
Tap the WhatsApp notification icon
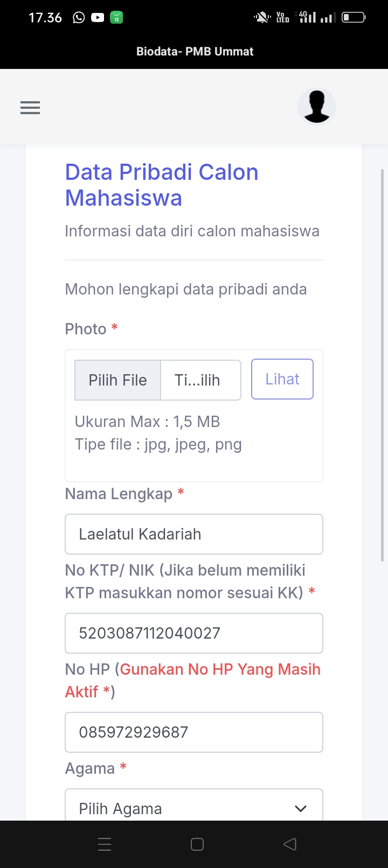pyautogui.click(x=79, y=18)
